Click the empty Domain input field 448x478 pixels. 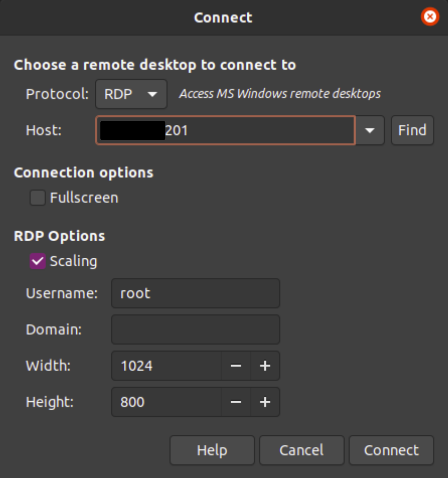195,329
